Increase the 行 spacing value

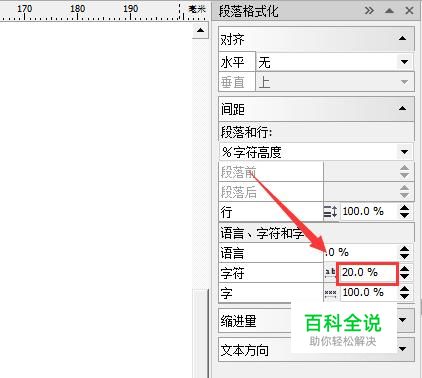pos(404,208)
